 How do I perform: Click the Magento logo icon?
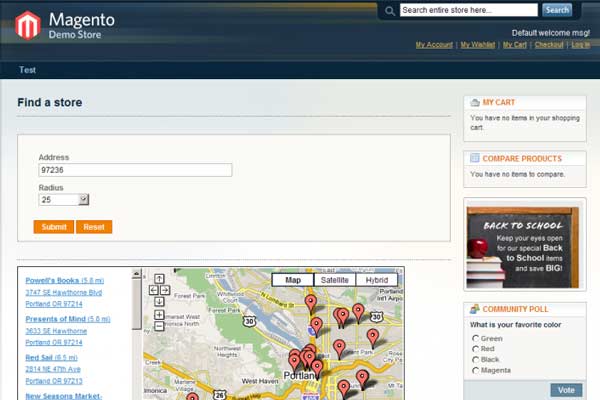point(28,25)
